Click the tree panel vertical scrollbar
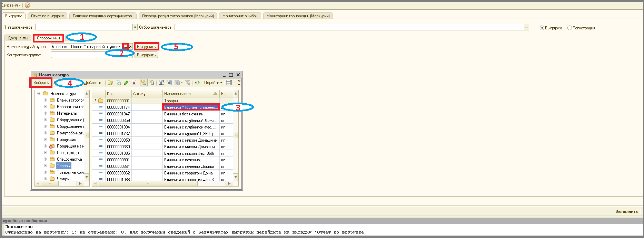Image resolution: width=644 pixels, height=238 pixels. 87,135
